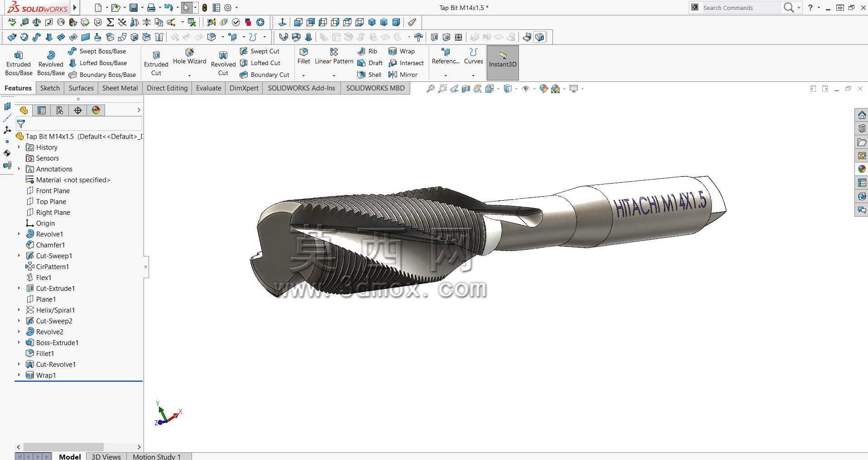Viewport: 868px width, 460px height.
Task: Click the Lofted Cut tool
Action: pyautogui.click(x=260, y=63)
